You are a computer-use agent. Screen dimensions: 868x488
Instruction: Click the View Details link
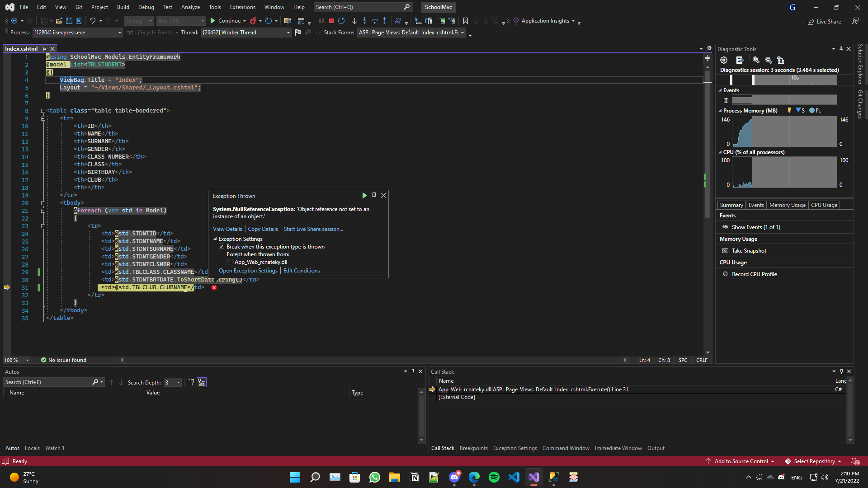(227, 229)
